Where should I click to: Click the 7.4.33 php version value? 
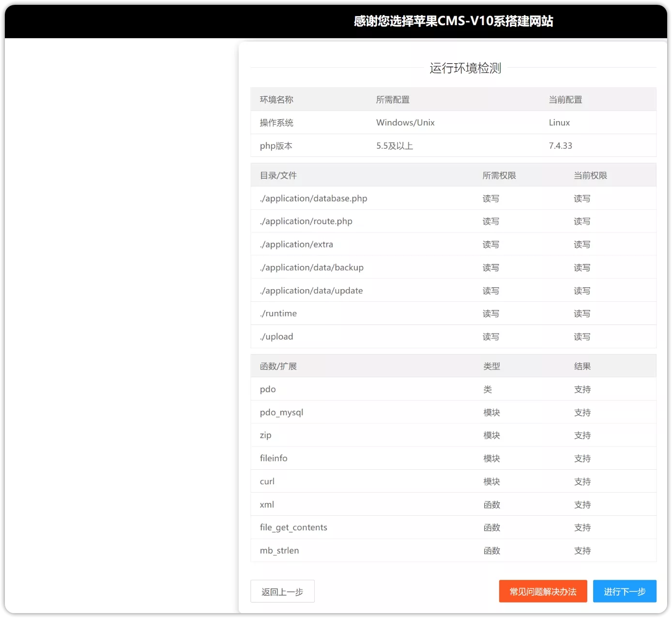tap(560, 146)
